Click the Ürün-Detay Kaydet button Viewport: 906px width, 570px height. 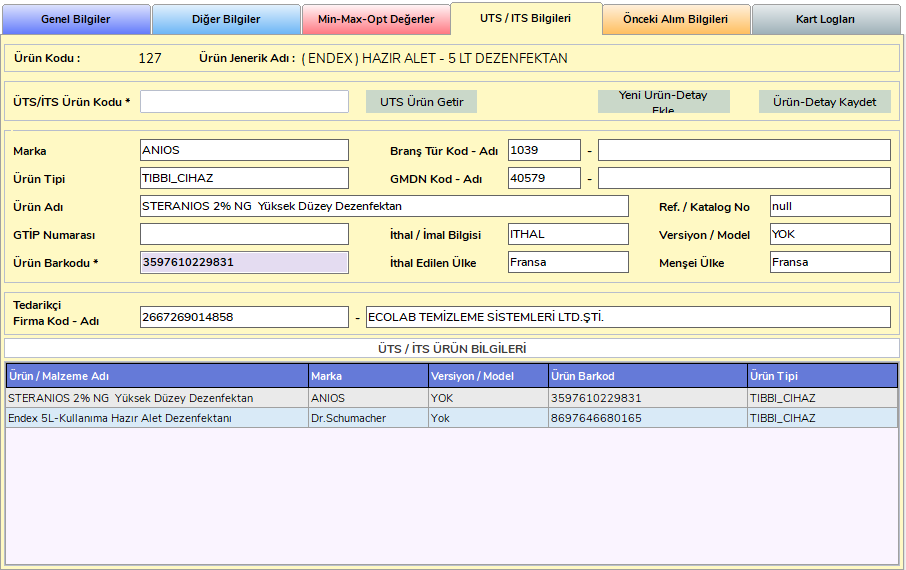pos(825,102)
